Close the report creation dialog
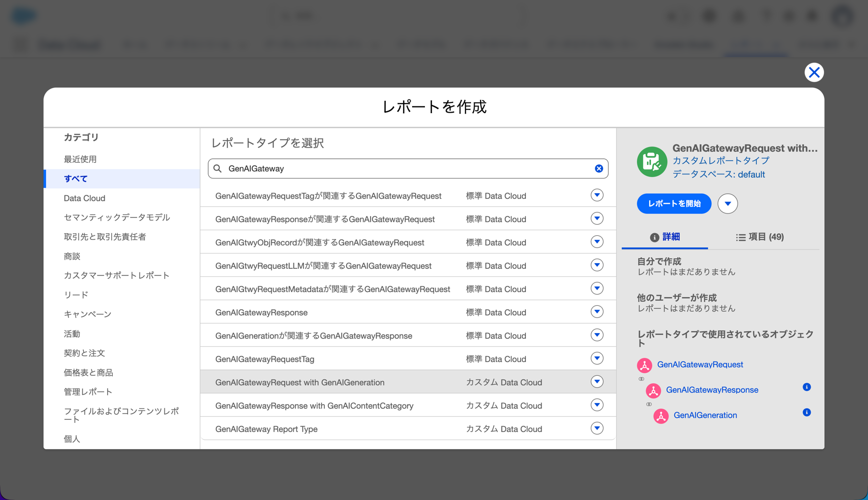The width and height of the screenshot is (868, 500). click(814, 73)
